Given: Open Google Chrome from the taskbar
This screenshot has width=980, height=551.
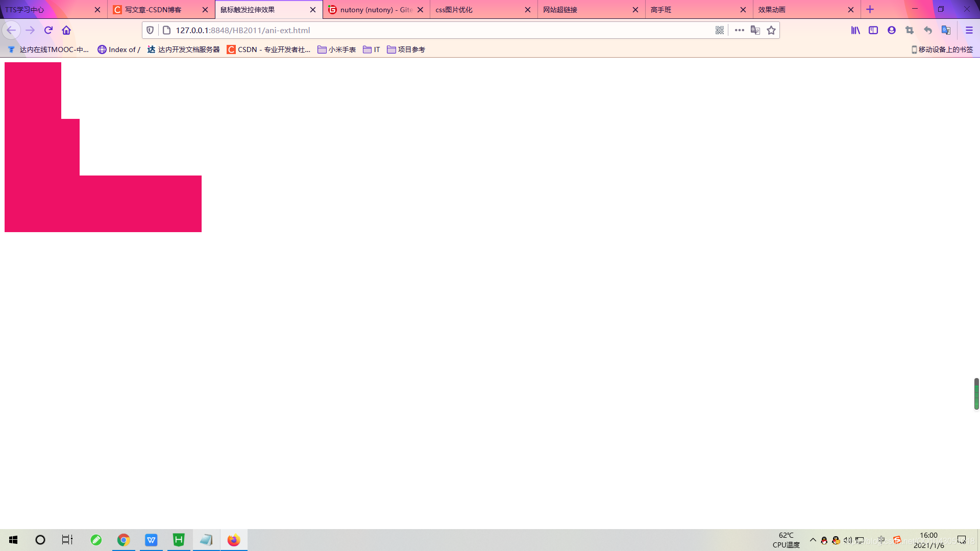Looking at the screenshot, I should 124,540.
